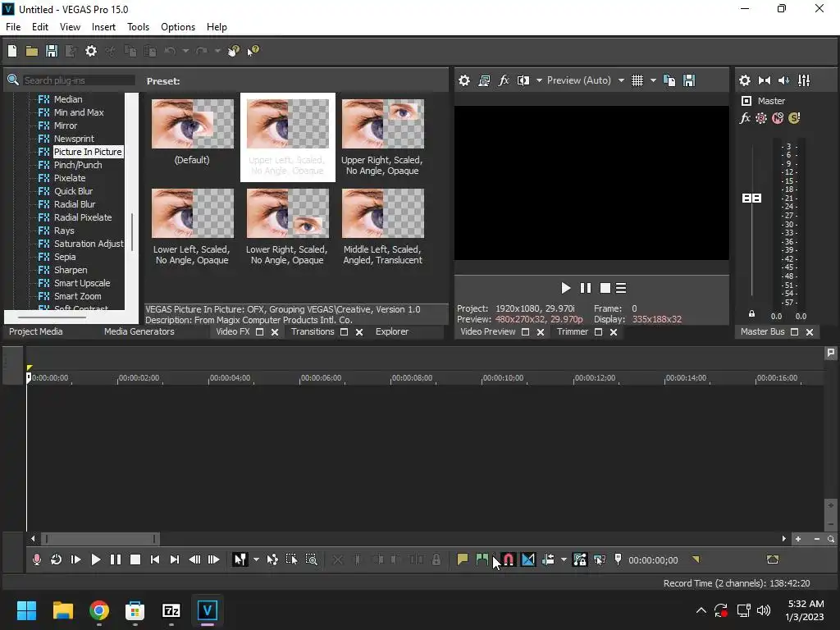Screen dimensions: 840x630
Task: Create a new project with toolbar icon
Action: point(12,51)
